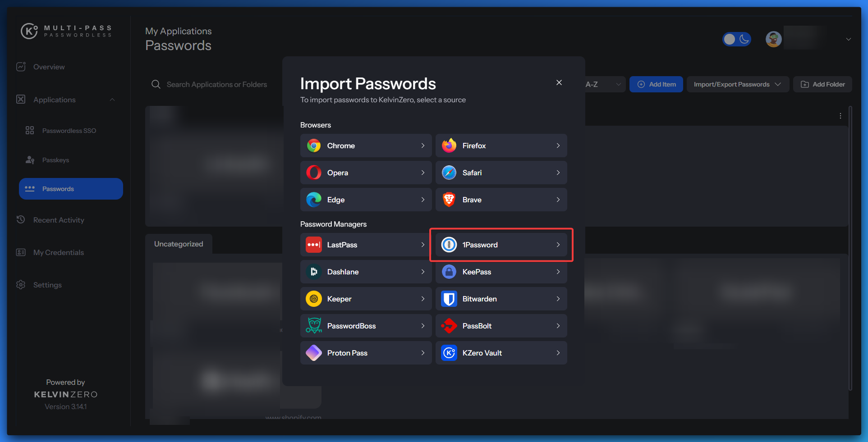The height and width of the screenshot is (442, 868).
Task: Click the Search Applications or Folders field
Action: [216, 84]
